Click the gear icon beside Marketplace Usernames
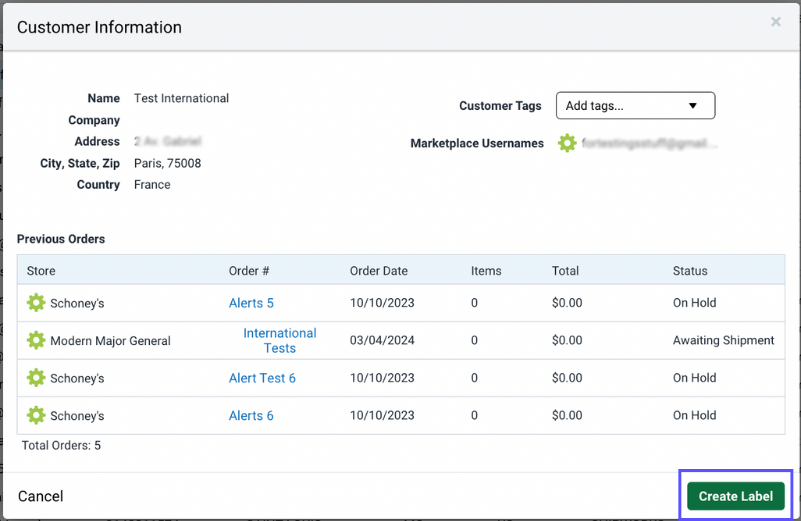This screenshot has width=801, height=521. (567, 144)
